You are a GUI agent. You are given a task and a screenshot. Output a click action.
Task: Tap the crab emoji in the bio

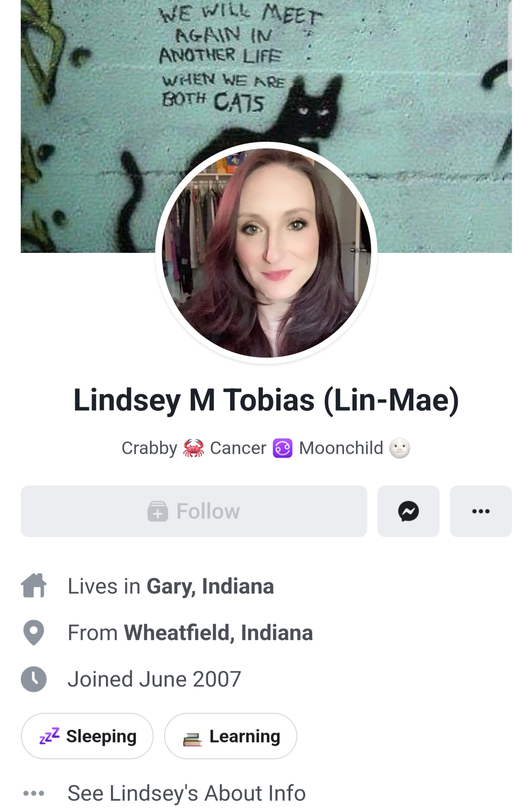(x=193, y=448)
